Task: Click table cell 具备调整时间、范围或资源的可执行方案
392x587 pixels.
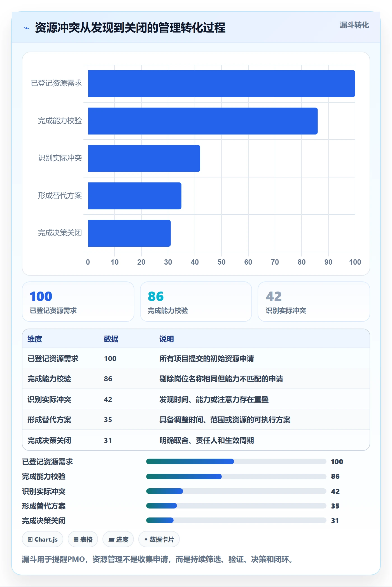Action: click(225, 420)
